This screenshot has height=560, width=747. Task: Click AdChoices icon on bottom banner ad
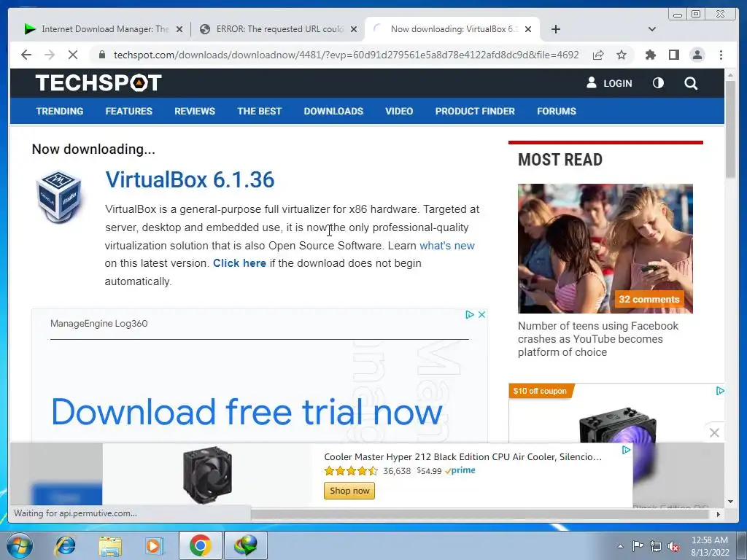click(627, 450)
